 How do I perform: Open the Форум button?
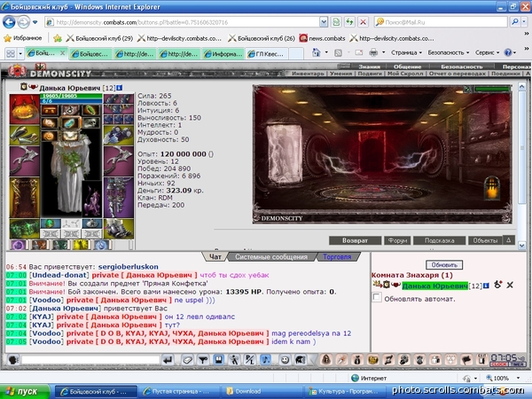[397, 240]
